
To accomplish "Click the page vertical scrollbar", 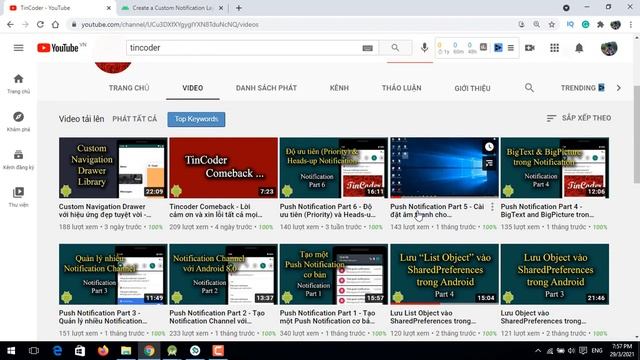I will point(637,135).
